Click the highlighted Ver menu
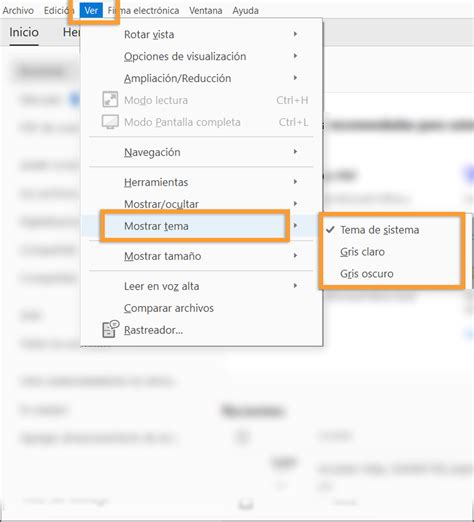The height and width of the screenshot is (522, 474). tap(91, 10)
